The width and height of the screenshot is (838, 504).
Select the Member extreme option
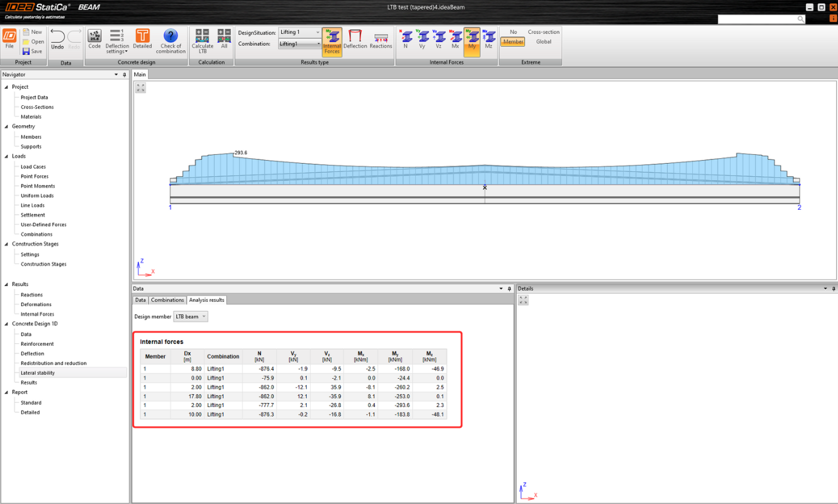point(513,42)
